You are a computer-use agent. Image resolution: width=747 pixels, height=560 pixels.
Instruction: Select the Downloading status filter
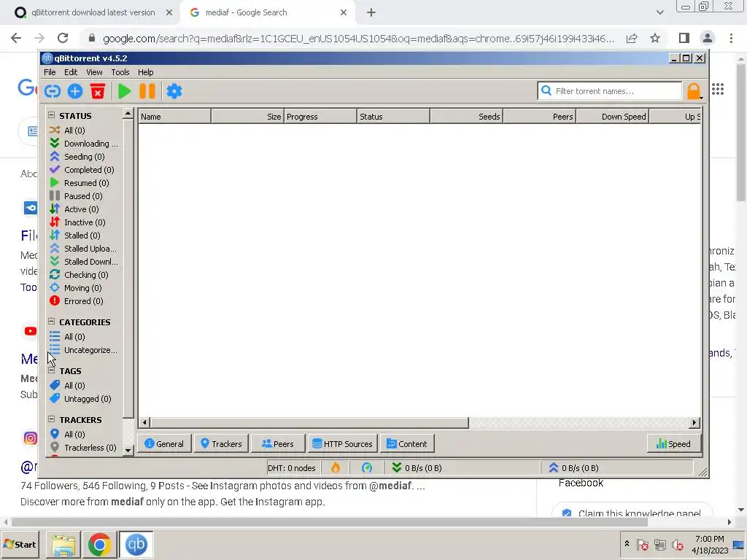(x=84, y=144)
